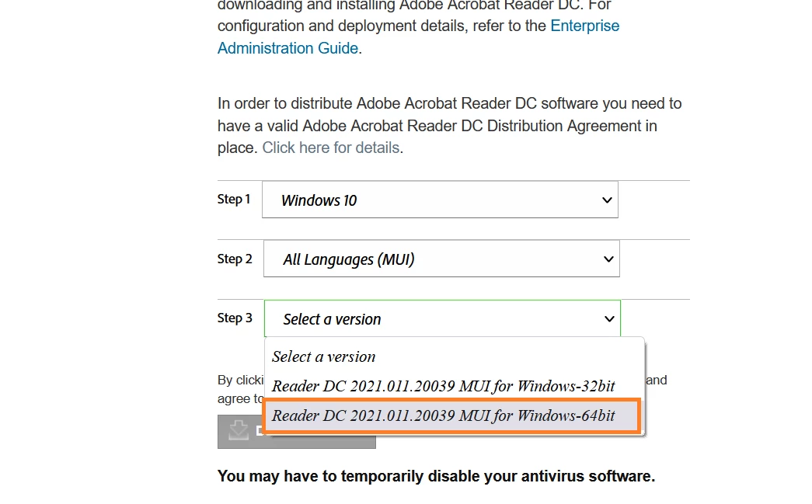Click the Step 1 label text
This screenshot has width=812, height=504.
click(234, 200)
